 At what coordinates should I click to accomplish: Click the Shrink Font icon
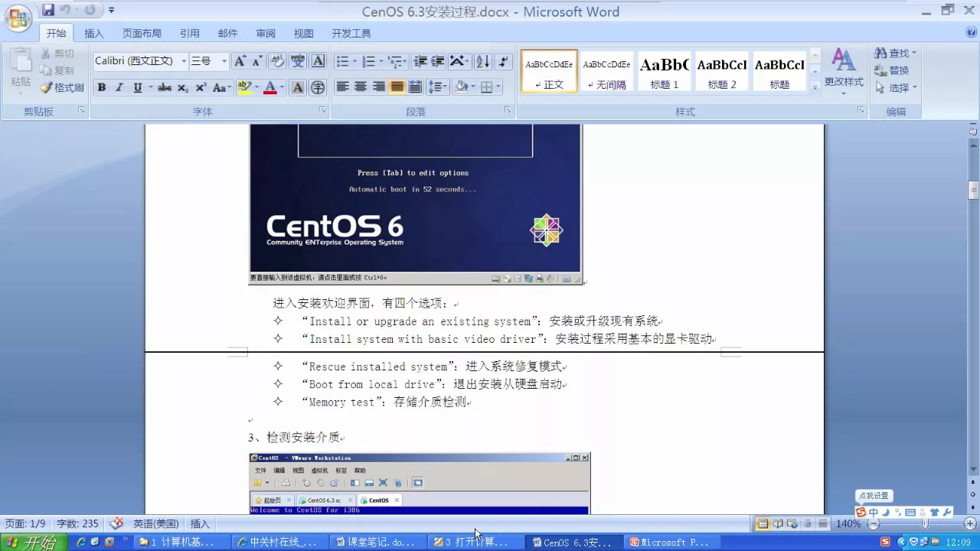coord(257,61)
